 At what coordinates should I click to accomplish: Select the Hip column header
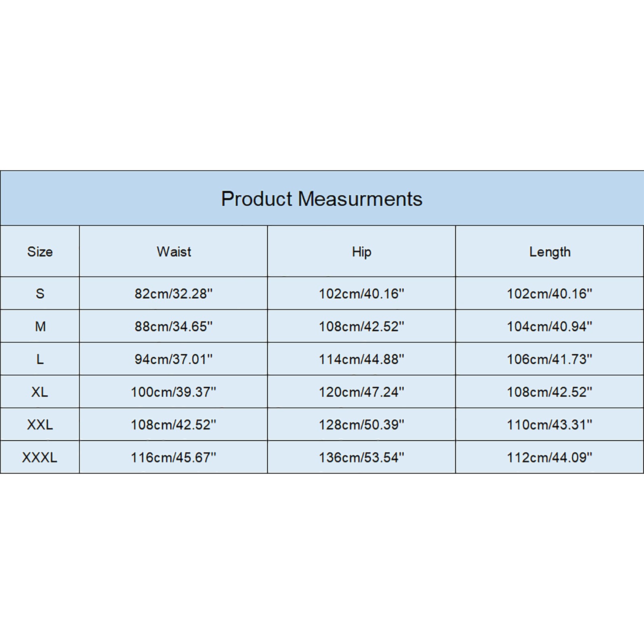(x=361, y=252)
